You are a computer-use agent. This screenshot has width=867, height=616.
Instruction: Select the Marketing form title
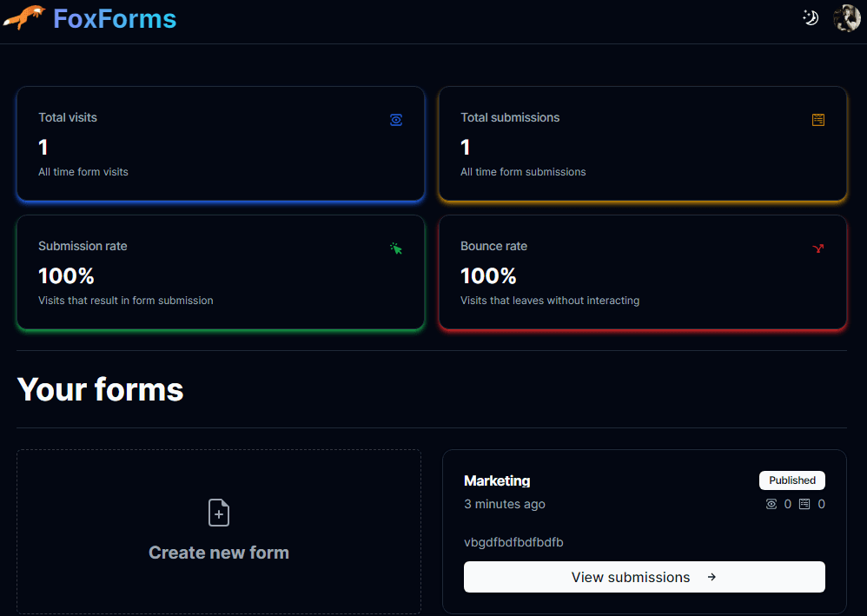click(x=497, y=480)
